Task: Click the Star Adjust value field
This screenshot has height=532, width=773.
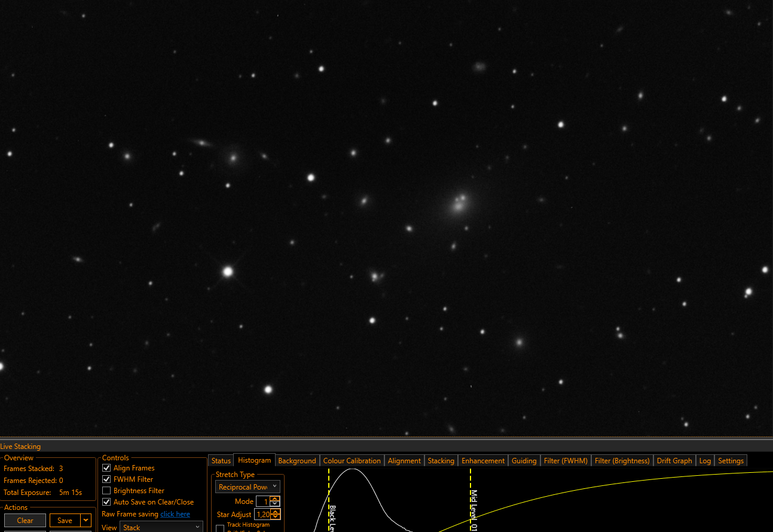Action: [262, 514]
